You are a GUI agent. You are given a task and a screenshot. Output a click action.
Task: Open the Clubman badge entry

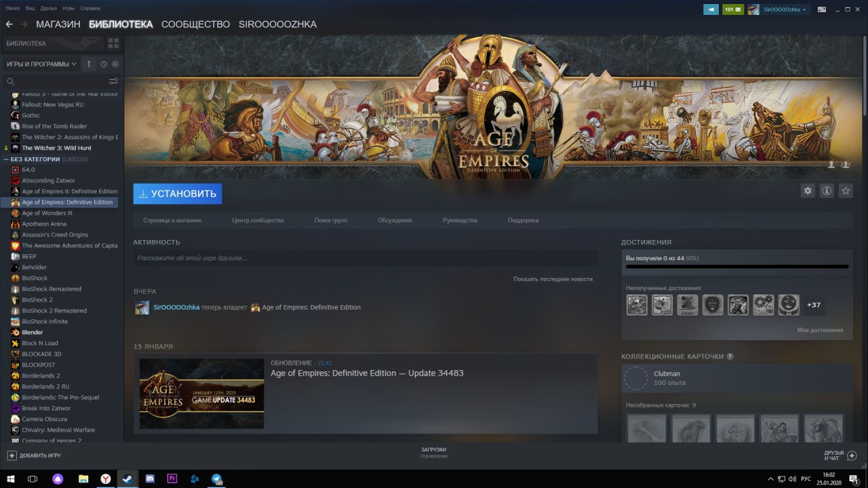point(737,378)
